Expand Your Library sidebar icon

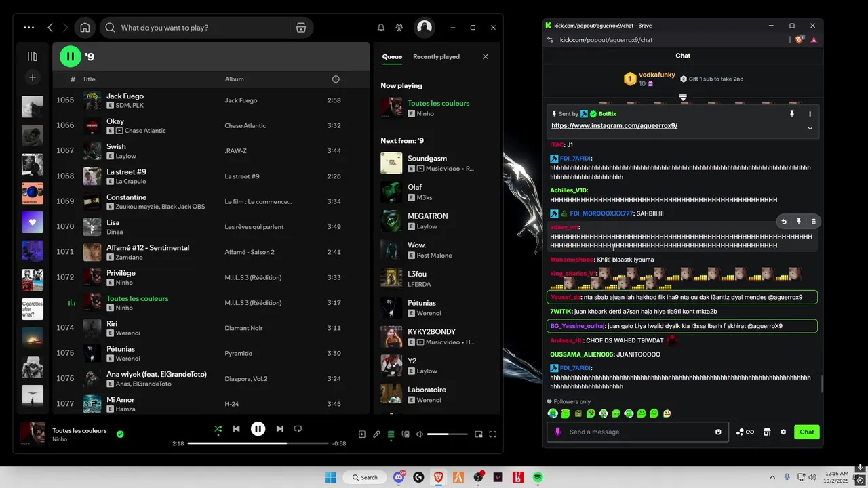click(32, 56)
